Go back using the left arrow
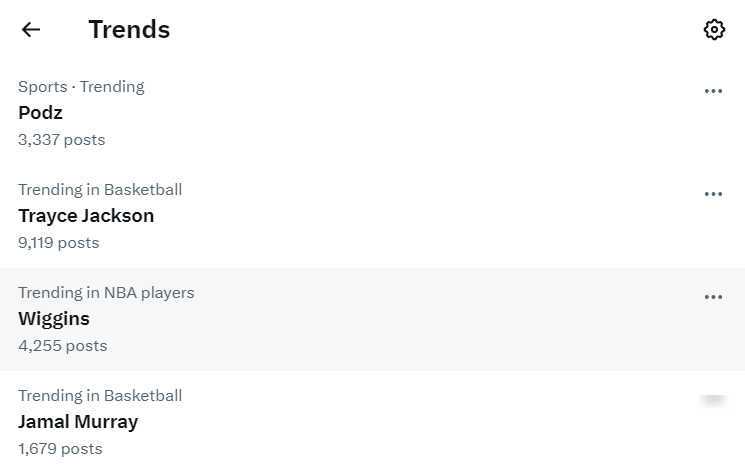This screenshot has height=475, width=745. click(x=31, y=29)
